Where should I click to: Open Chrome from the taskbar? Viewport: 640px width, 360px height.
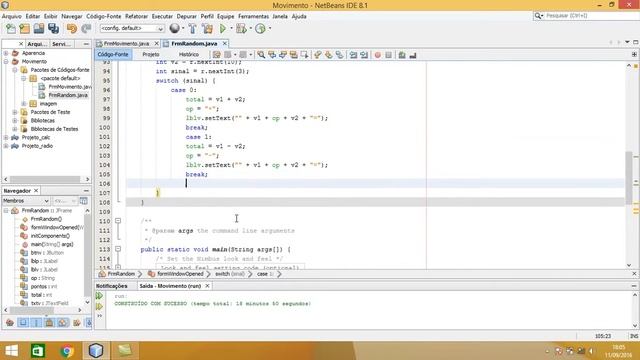[67, 351]
